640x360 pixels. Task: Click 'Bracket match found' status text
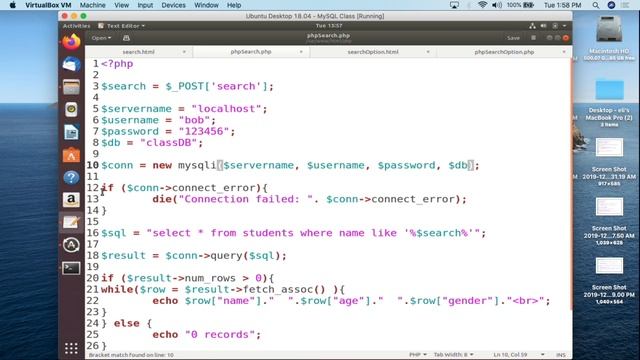pyautogui.click(x=131, y=355)
